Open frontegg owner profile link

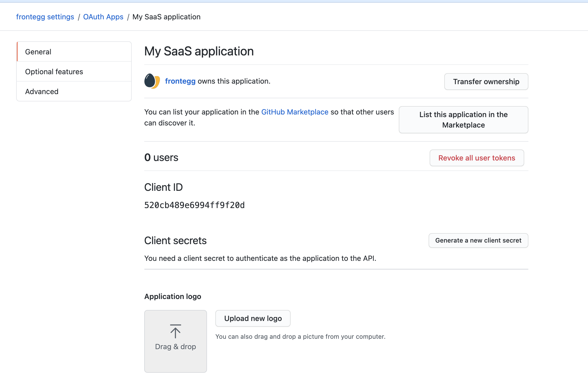180,81
